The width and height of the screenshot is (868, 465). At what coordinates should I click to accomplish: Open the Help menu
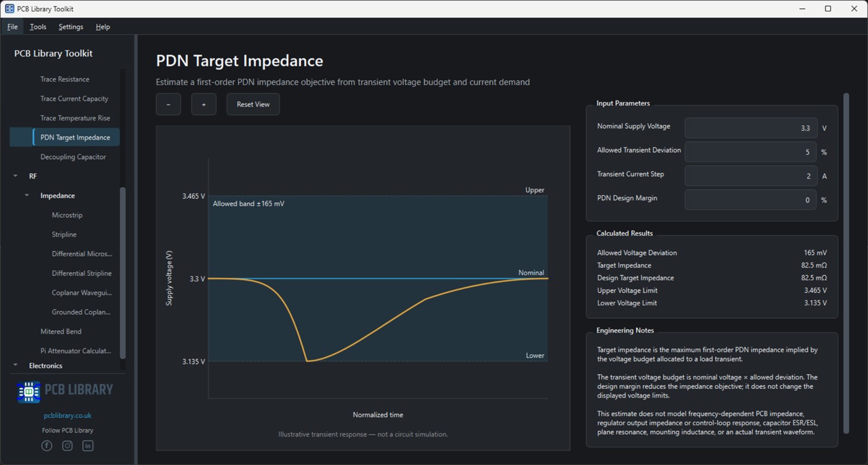click(103, 27)
